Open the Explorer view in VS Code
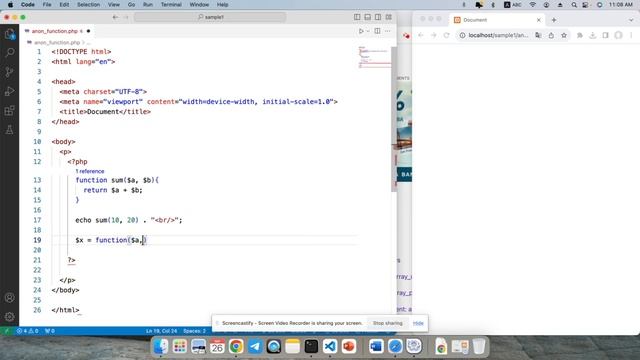Image resolution: width=640 pixels, height=360 pixels. click(x=9, y=34)
